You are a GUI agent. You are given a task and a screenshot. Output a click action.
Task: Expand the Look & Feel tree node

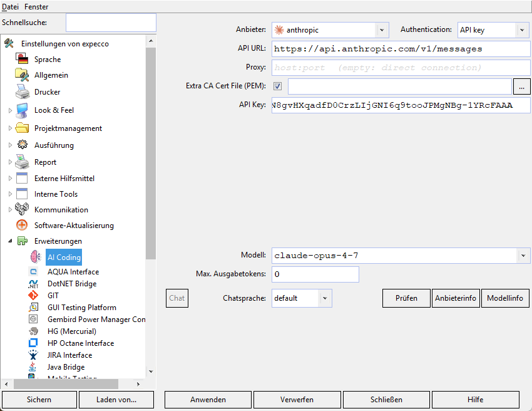[10, 110]
